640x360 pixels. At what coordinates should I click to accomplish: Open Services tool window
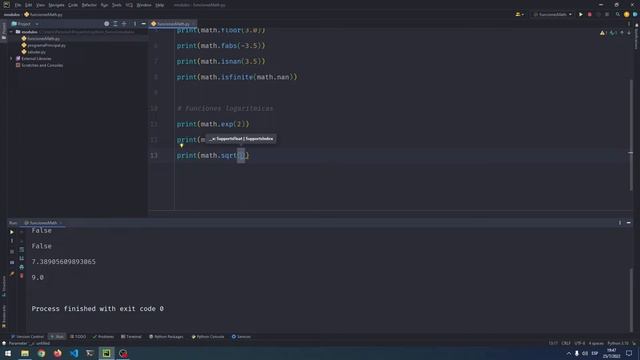241,337
